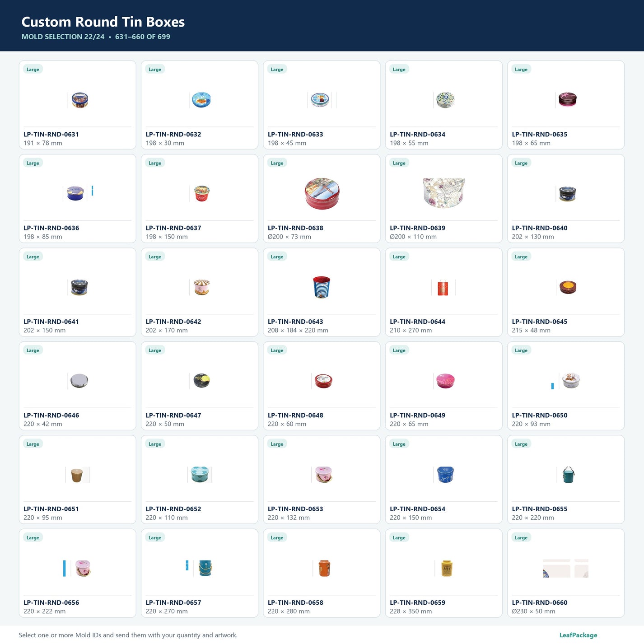This screenshot has height=644, width=644.
Task: Click the Large tag on LP-TIN-RND-0635 card
Action: (521, 69)
